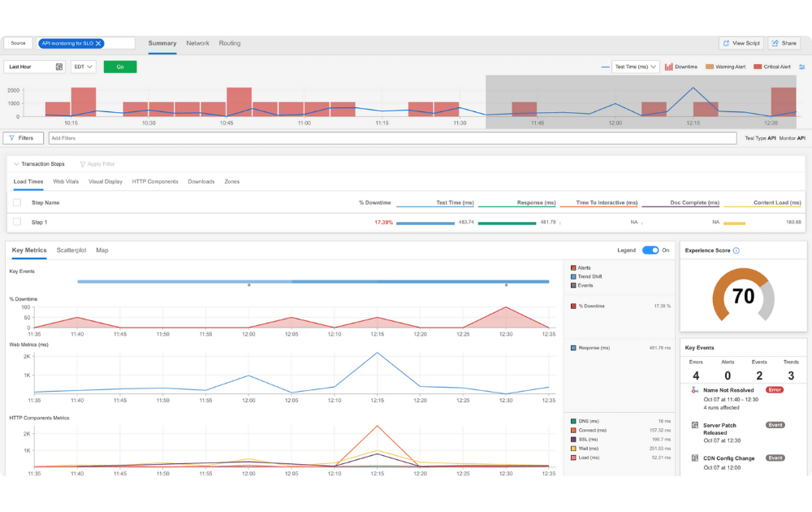Image resolution: width=812 pixels, height=512 pixels.
Task: Click the Trends count 3
Action: [x=791, y=375]
